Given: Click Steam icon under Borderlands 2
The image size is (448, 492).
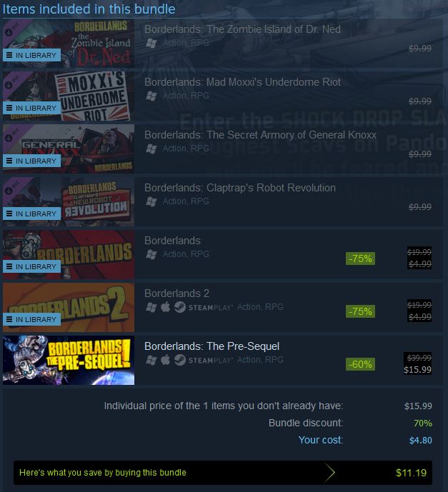Looking at the screenshot, I should [180, 307].
